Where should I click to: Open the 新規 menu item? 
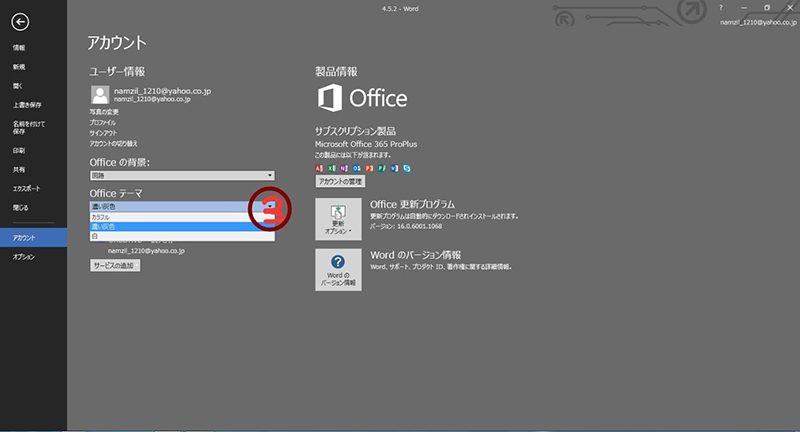19,67
